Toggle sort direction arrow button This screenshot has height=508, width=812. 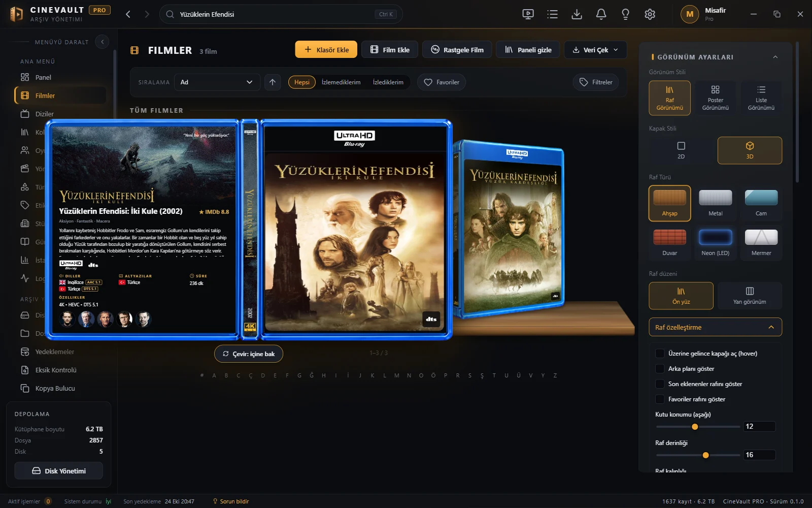tap(273, 82)
